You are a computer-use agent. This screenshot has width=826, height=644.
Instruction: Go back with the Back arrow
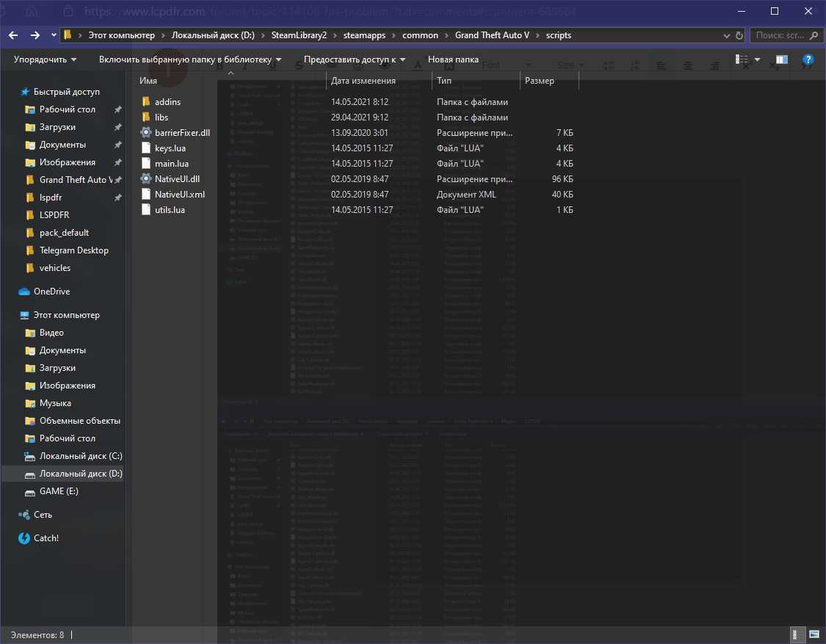coord(15,35)
